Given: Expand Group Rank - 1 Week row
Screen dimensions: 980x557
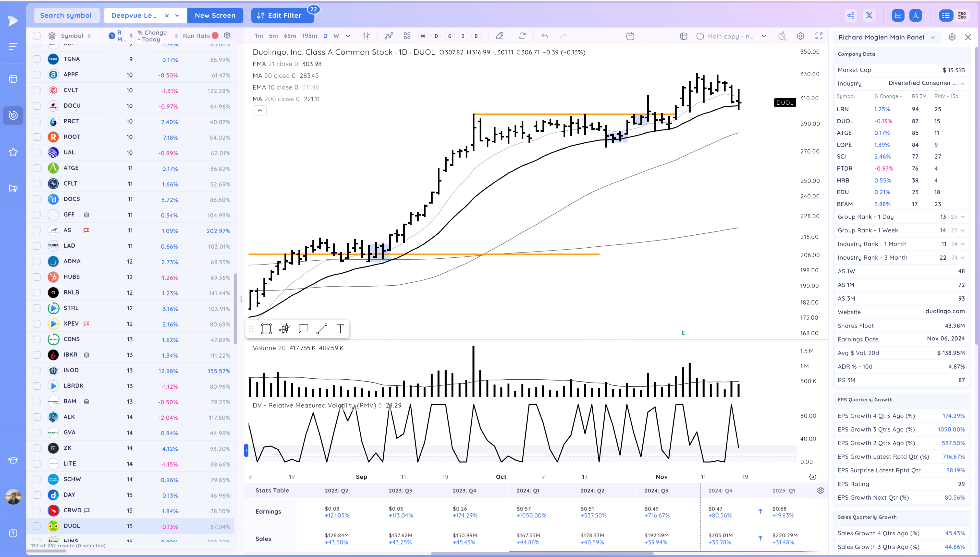Looking at the screenshot, I should point(962,230).
